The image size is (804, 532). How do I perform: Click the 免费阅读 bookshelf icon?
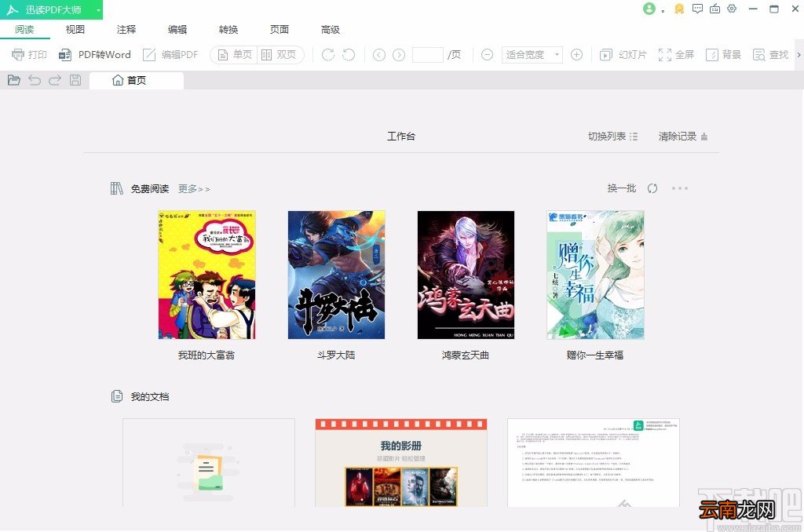(117, 188)
